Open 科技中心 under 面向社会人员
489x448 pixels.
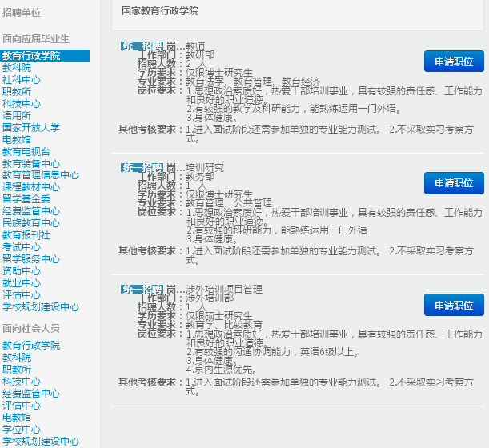point(22,382)
